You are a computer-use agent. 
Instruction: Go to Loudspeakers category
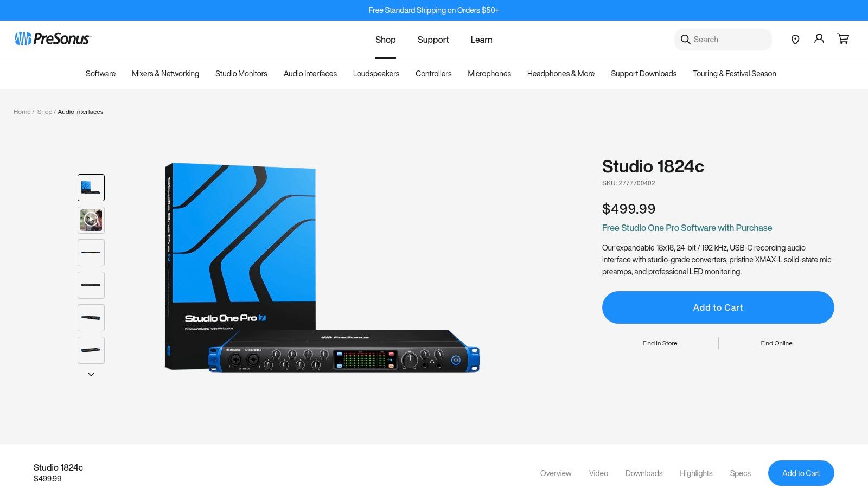coord(376,74)
